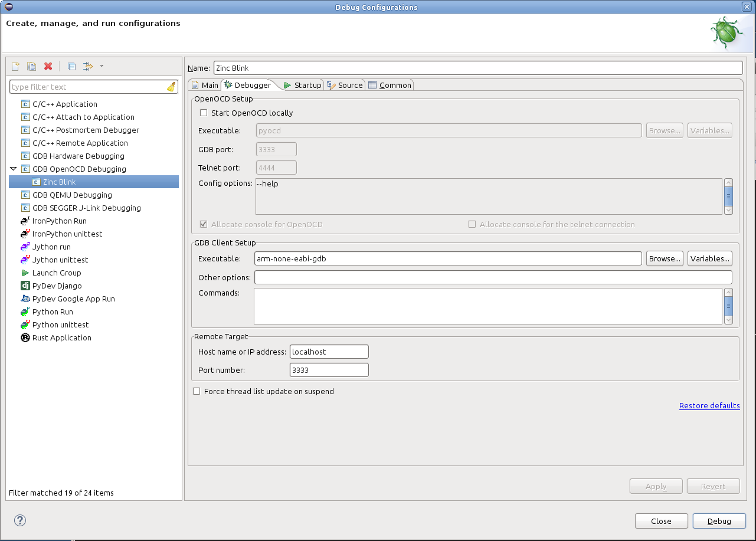Click the Duplicate configuration icon

tap(32, 66)
